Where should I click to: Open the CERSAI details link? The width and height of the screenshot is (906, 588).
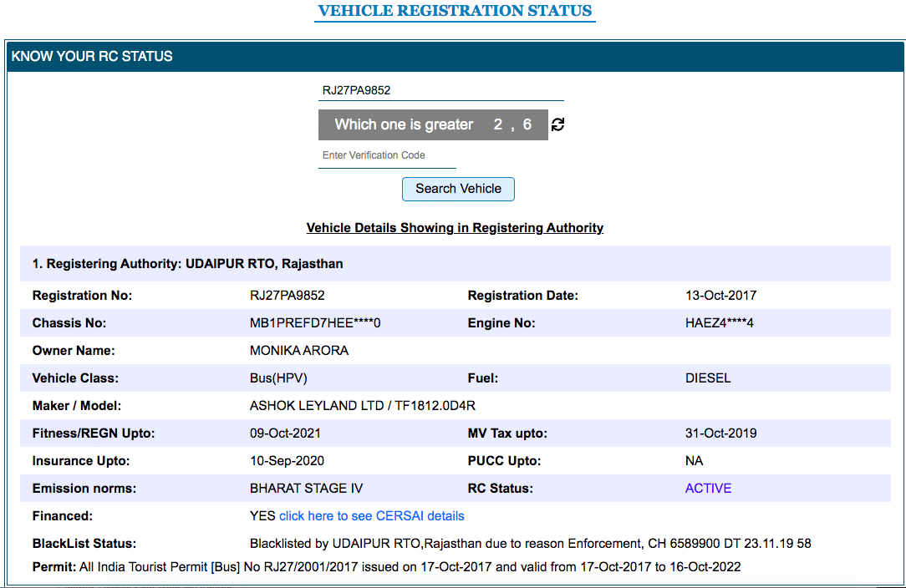(x=372, y=516)
